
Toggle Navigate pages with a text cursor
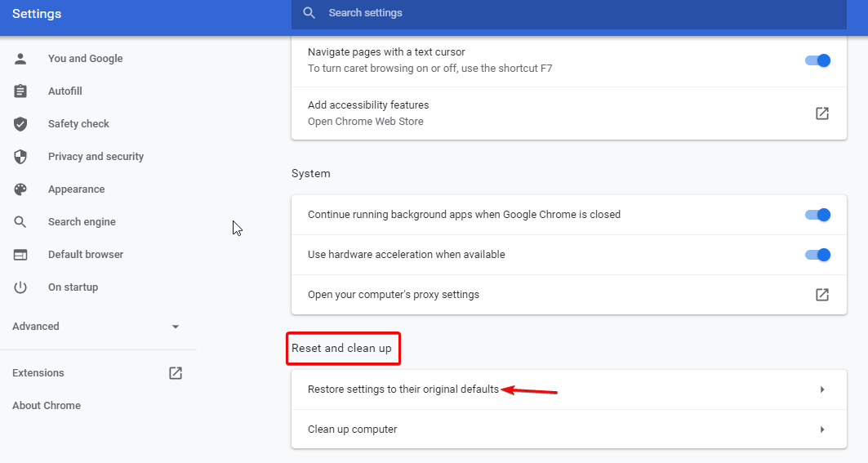[x=817, y=60]
